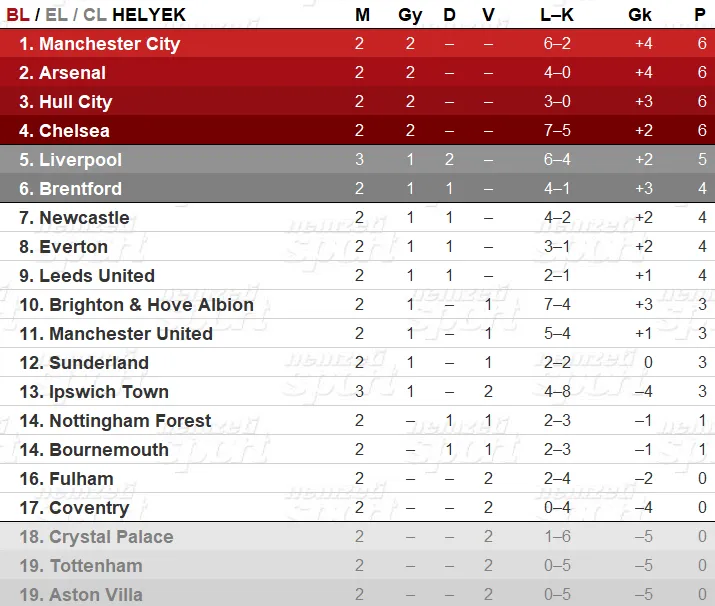
Task: Click the BL label in the header
Action: click(x=18, y=15)
